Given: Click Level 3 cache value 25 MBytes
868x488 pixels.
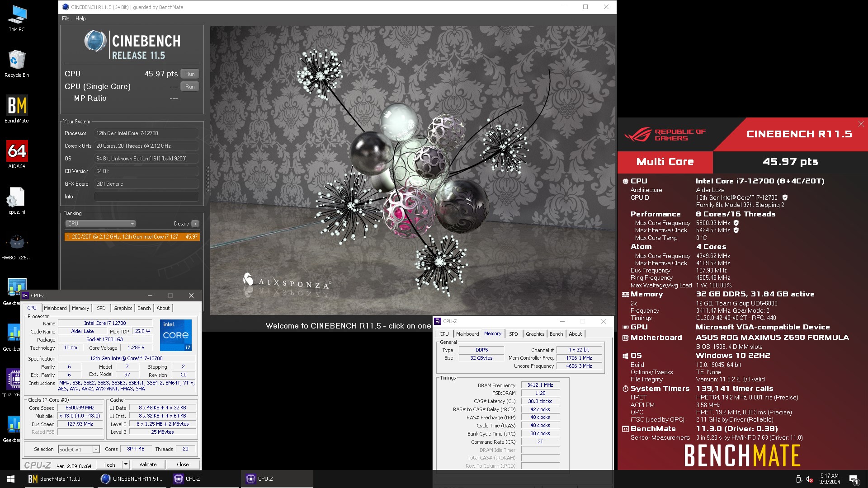Looking at the screenshot, I should pos(162,432).
